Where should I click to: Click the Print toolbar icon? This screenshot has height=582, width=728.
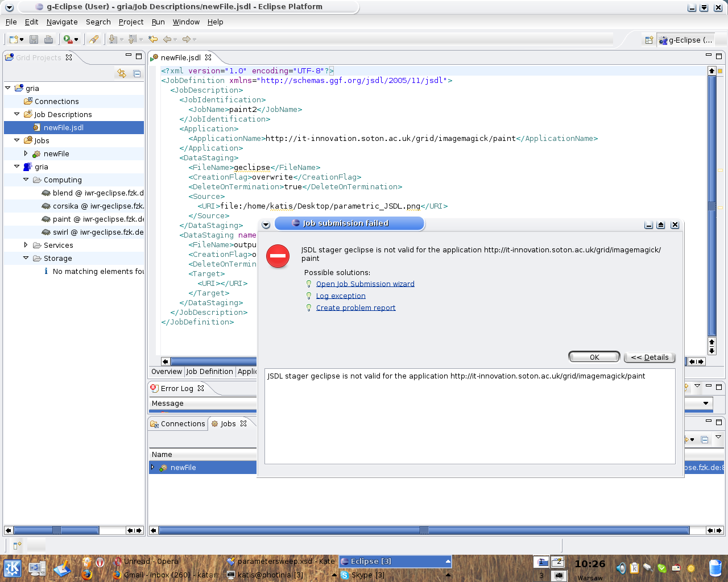point(49,39)
